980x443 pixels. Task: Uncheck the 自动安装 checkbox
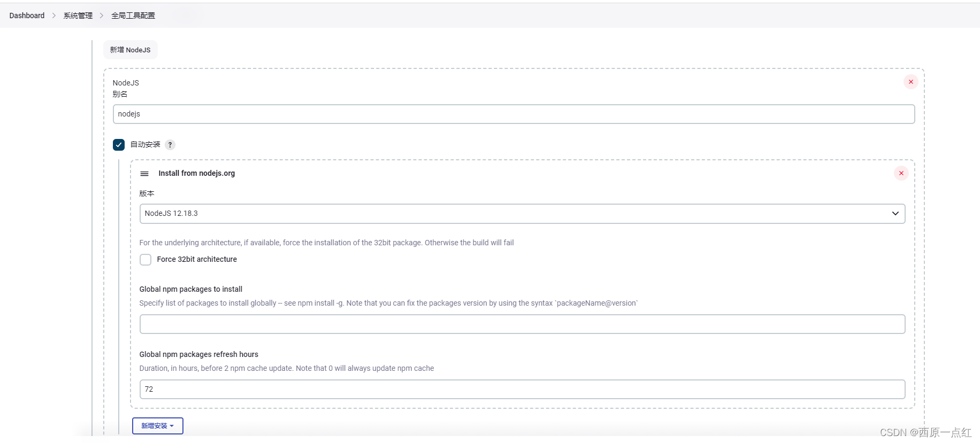point(119,145)
